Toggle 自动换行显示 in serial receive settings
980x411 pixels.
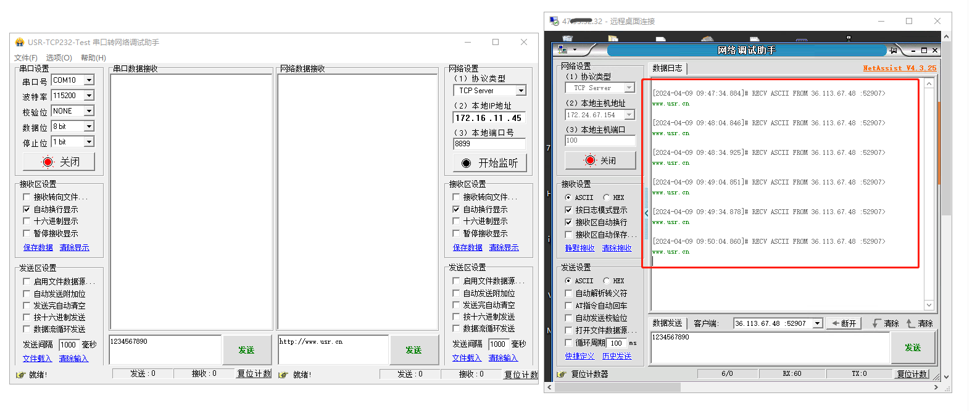(x=27, y=209)
